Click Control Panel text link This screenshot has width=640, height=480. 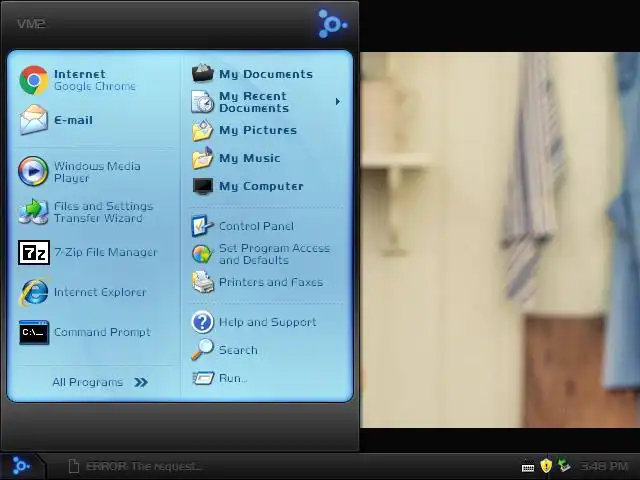[256, 226]
